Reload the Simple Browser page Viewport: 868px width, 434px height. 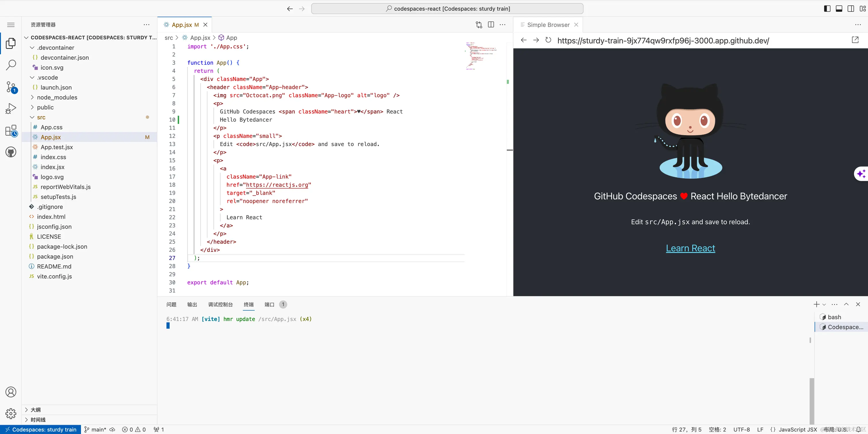(548, 40)
